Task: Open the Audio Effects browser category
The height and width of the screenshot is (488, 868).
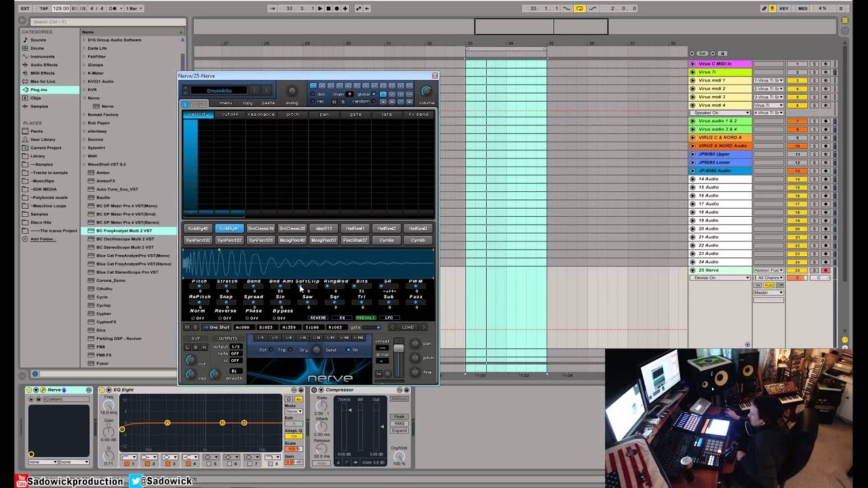Action: pyautogui.click(x=44, y=65)
